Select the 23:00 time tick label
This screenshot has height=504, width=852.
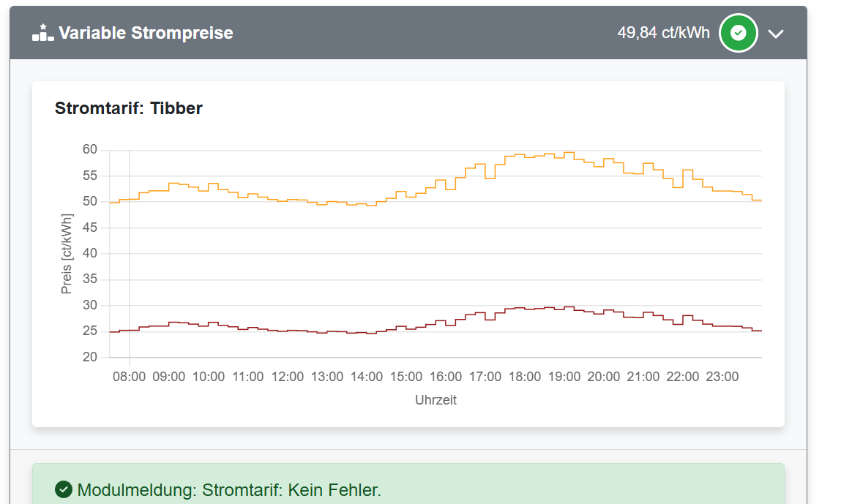[x=723, y=376]
